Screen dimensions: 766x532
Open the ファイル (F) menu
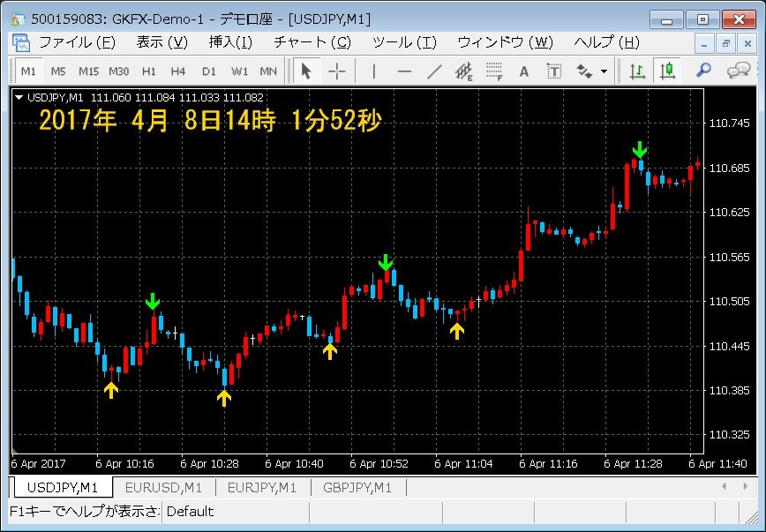[77, 42]
